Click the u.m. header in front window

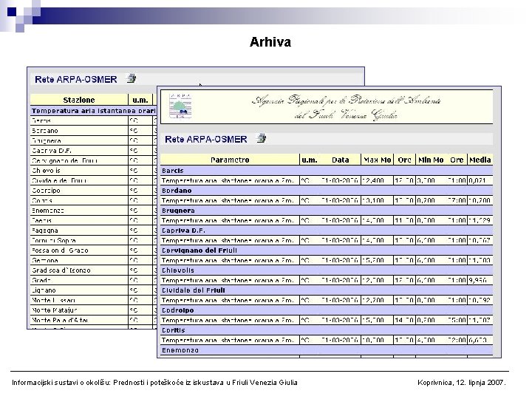[310, 160]
